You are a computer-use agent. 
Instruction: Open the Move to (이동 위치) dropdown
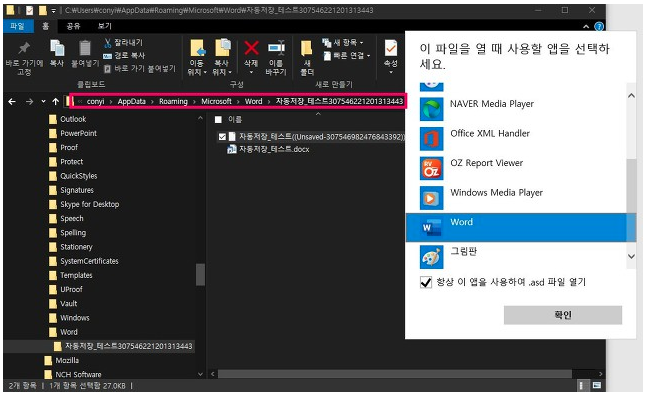(x=197, y=72)
